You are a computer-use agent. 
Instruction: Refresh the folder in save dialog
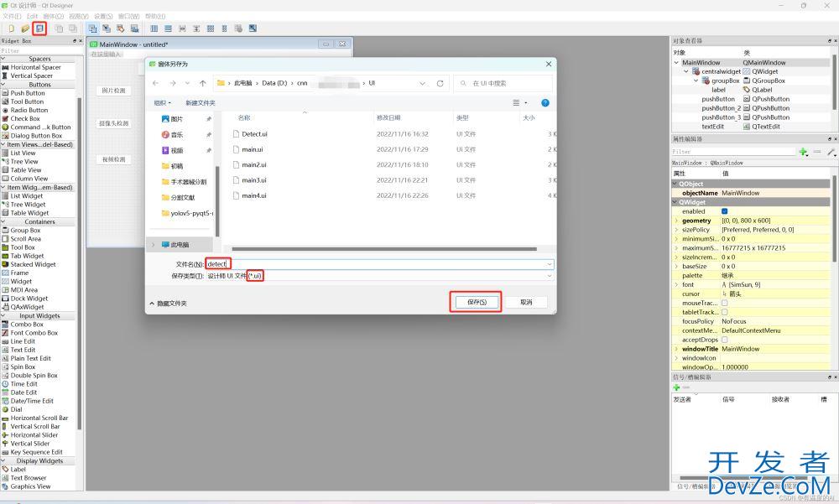coord(440,84)
